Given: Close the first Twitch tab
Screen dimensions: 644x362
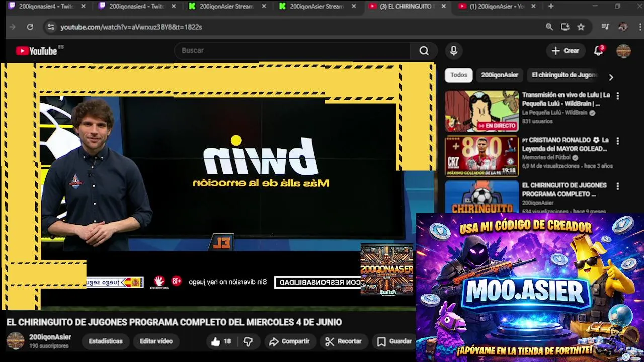Looking at the screenshot, I should 84,6.
